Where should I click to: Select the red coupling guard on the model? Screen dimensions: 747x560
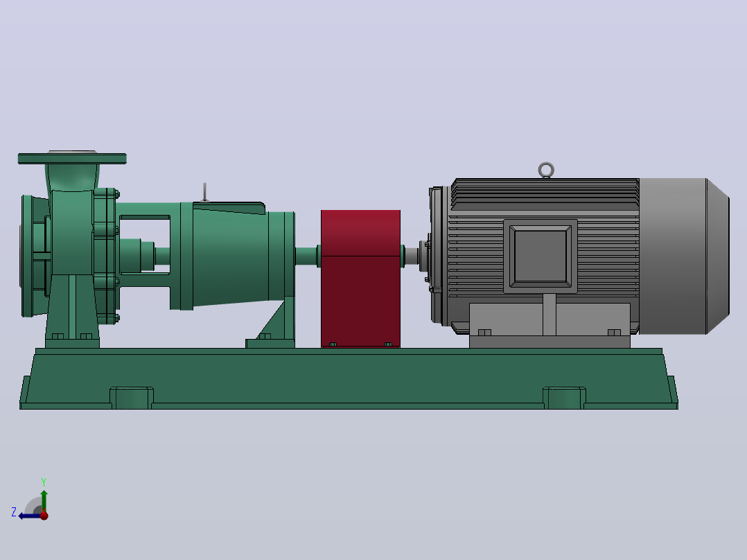click(x=360, y=279)
